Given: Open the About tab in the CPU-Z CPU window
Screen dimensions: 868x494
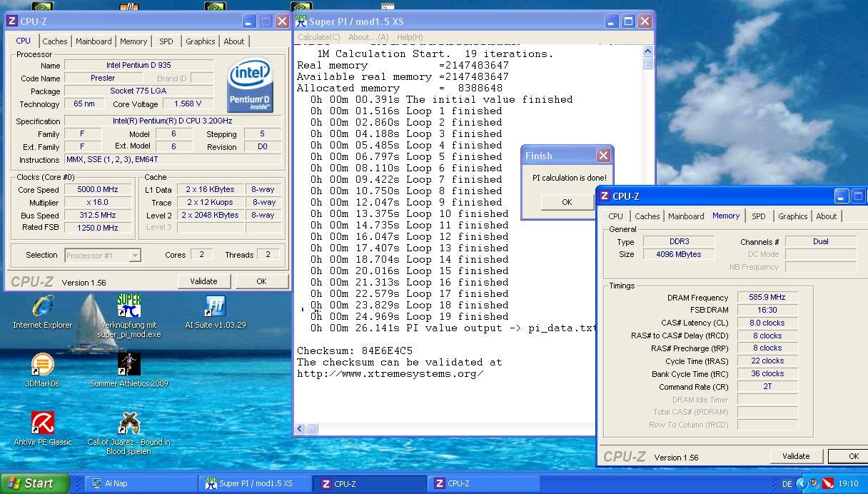Looking at the screenshot, I should (233, 41).
